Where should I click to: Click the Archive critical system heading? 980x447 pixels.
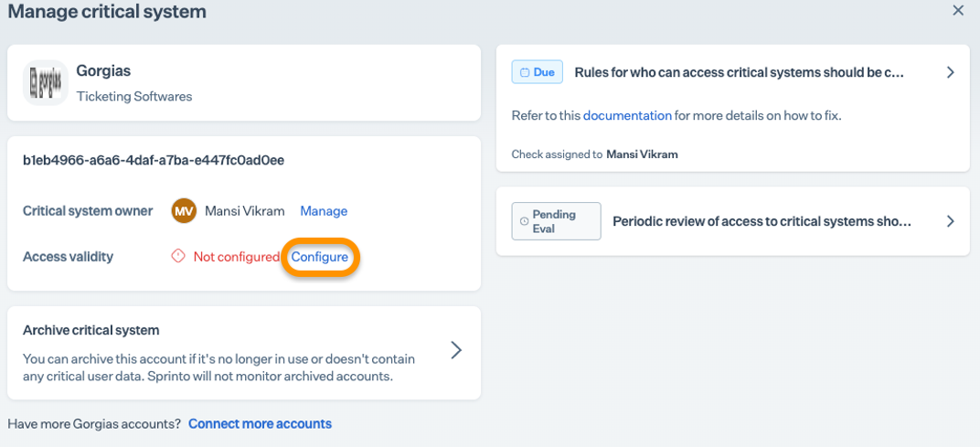(91, 330)
